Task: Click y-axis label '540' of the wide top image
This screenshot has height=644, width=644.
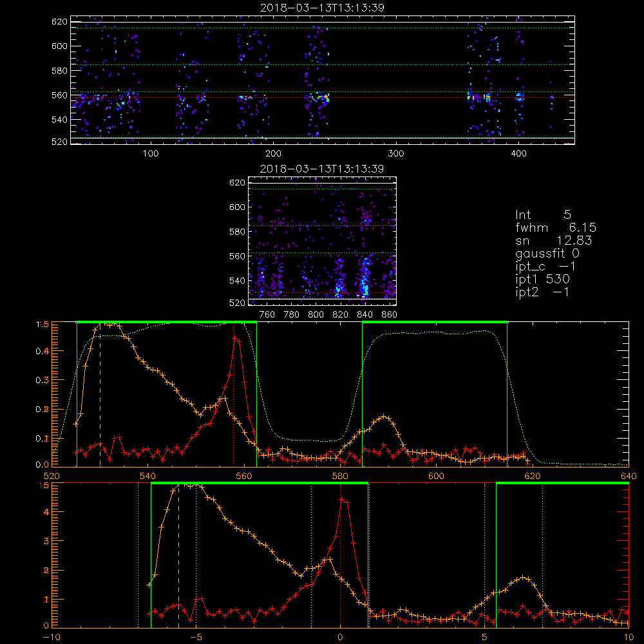Action: (x=59, y=120)
